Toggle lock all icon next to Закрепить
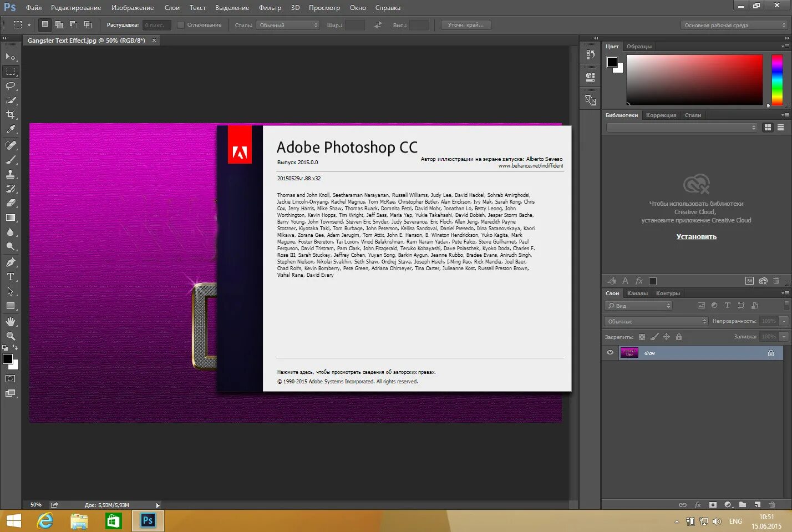792x532 pixels. 678,337
